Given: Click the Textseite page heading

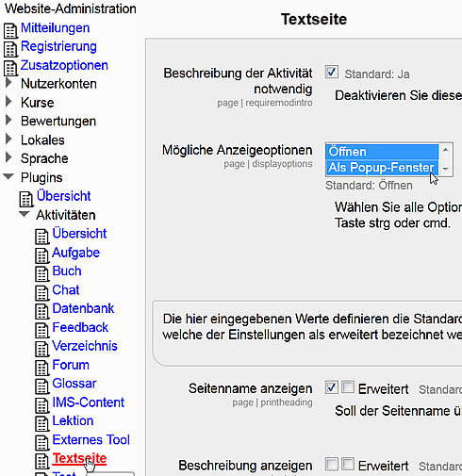Looking at the screenshot, I should coord(314,19).
